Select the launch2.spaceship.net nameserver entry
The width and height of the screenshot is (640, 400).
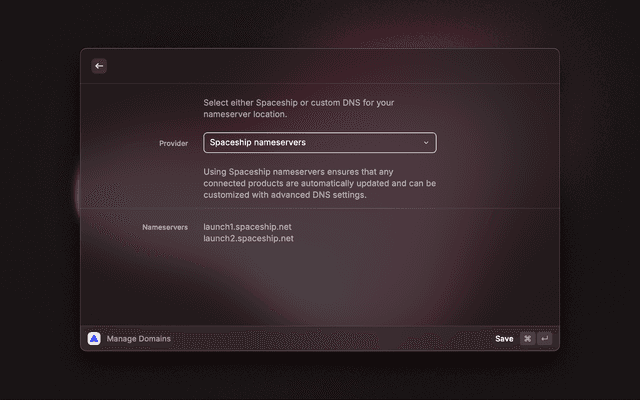pyautogui.click(x=248, y=239)
